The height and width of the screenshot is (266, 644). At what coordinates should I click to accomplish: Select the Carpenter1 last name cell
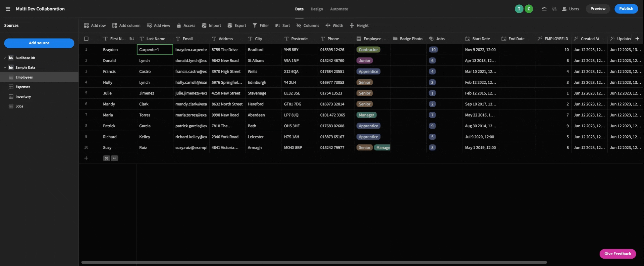tap(155, 50)
